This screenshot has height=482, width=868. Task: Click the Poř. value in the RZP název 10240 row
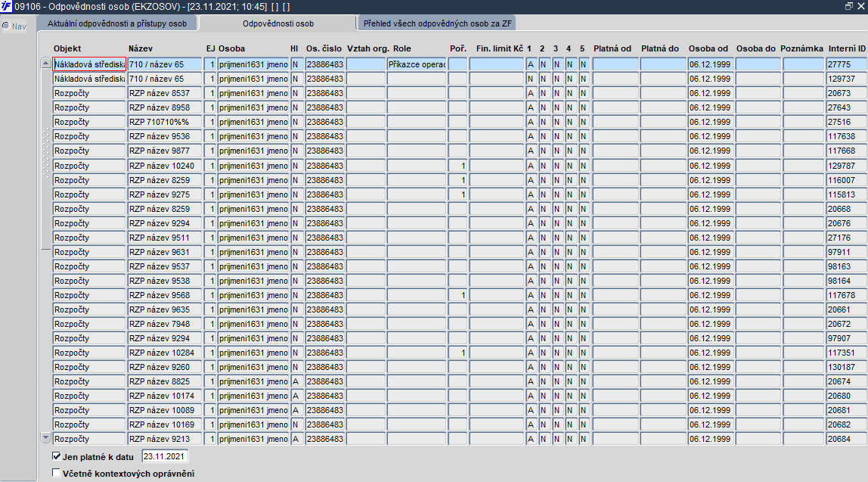tap(457, 166)
